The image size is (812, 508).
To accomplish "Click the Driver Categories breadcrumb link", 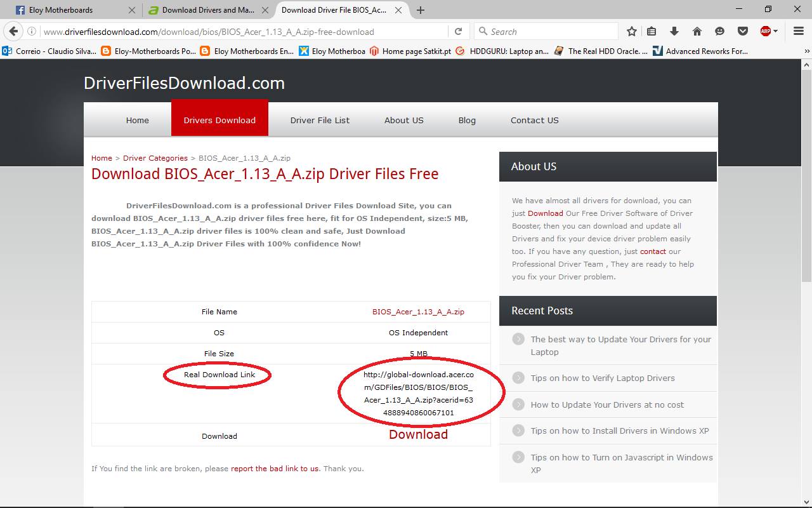I will [155, 158].
